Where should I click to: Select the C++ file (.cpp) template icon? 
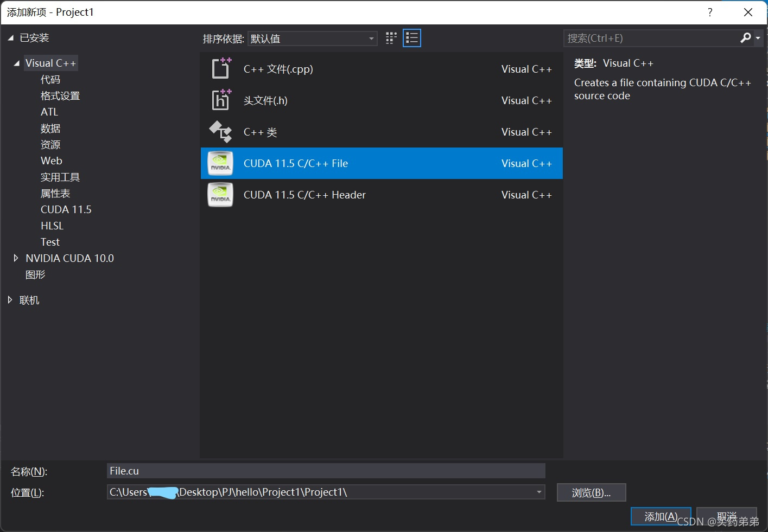tap(221, 69)
